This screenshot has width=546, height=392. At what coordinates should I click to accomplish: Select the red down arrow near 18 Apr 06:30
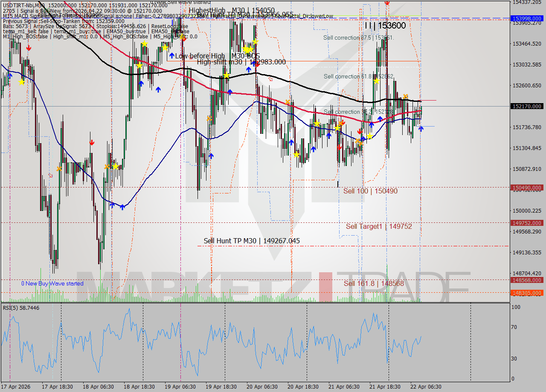[92, 142]
